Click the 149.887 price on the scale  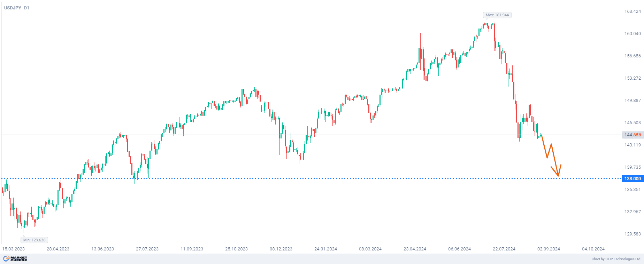click(632, 101)
